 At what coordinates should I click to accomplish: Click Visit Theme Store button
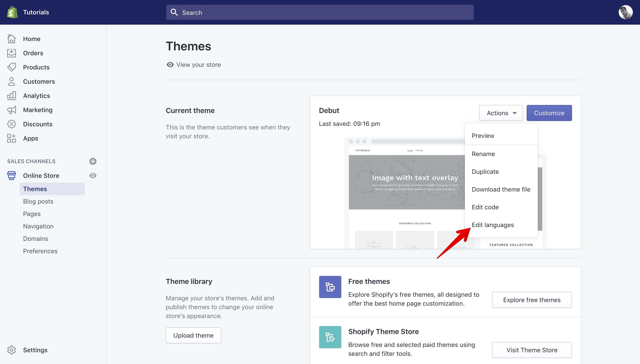click(532, 350)
